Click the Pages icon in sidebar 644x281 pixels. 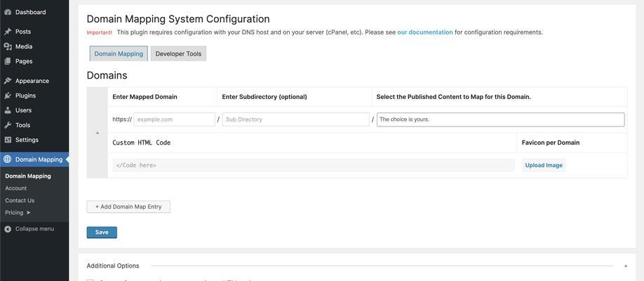pos(8,61)
